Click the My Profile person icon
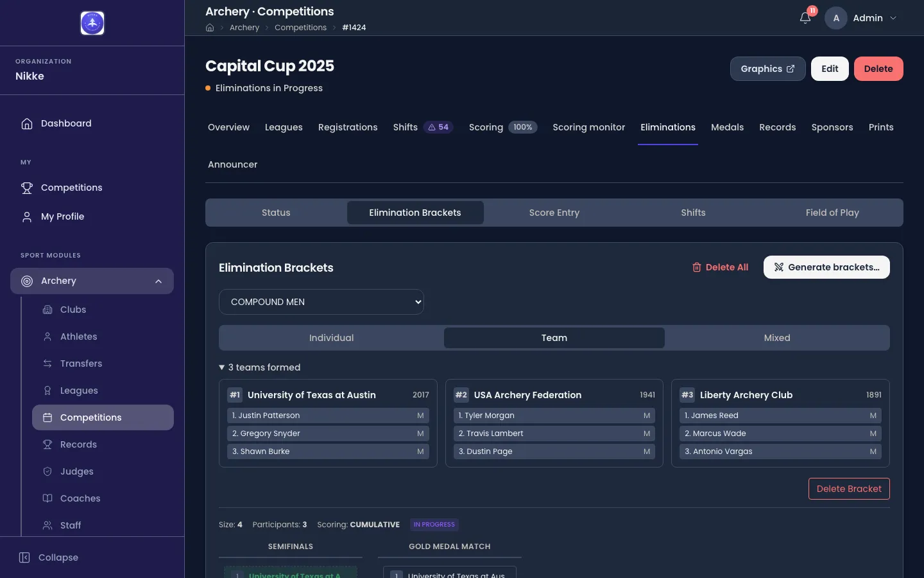 [27, 216]
